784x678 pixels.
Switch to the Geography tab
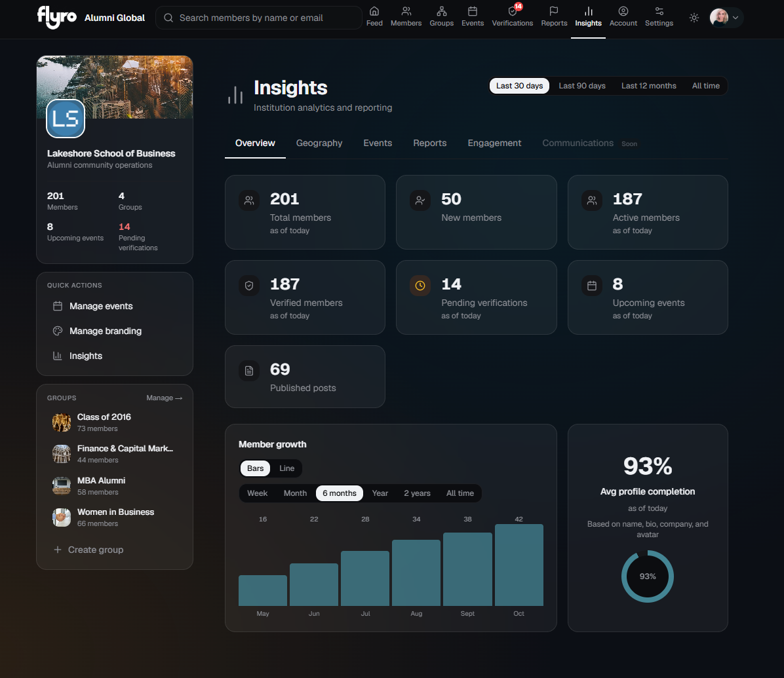coord(319,143)
